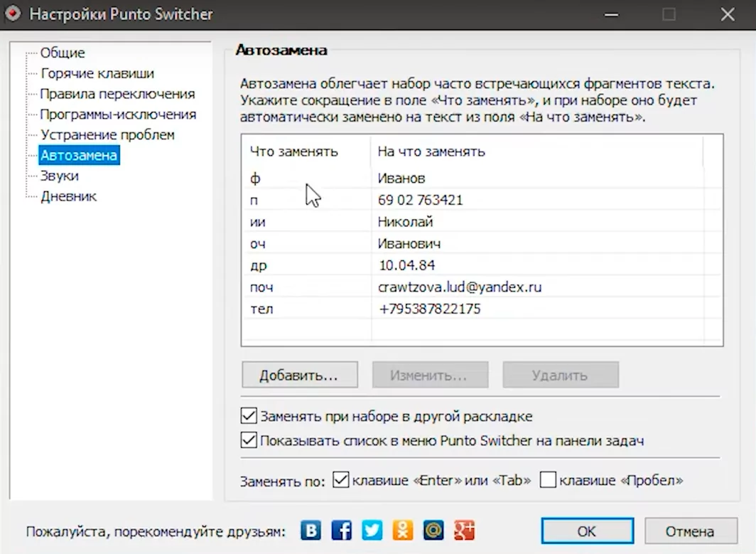Select the row with Иванович
This screenshot has height=554, width=756.
(482, 243)
